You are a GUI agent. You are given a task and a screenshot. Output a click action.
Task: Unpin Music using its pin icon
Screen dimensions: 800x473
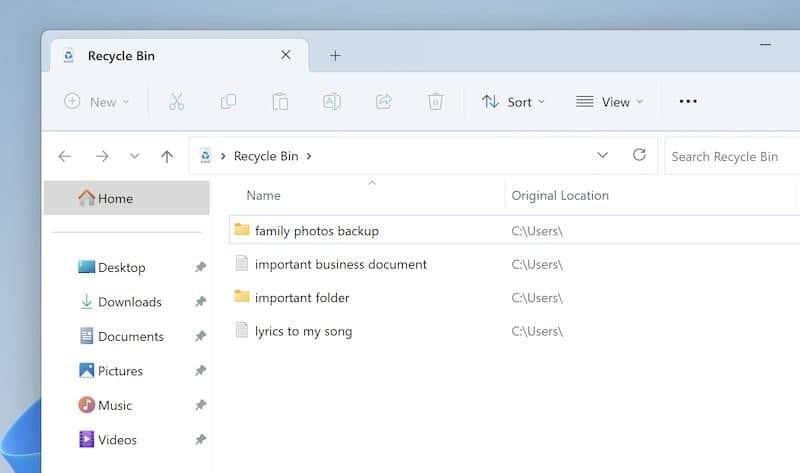(x=201, y=405)
